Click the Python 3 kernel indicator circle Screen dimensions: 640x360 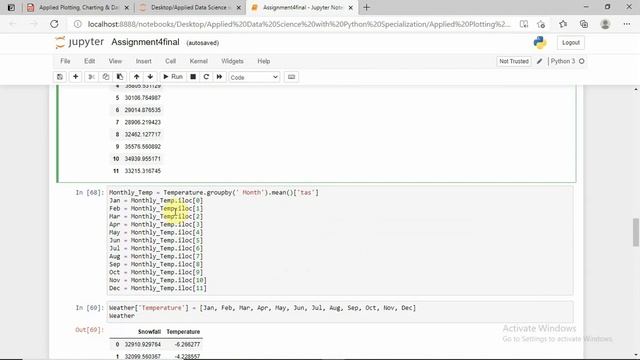click(582, 61)
